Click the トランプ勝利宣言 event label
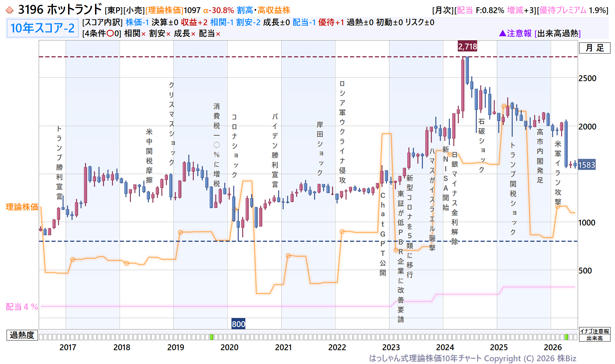615x364 pixels. coord(59,163)
